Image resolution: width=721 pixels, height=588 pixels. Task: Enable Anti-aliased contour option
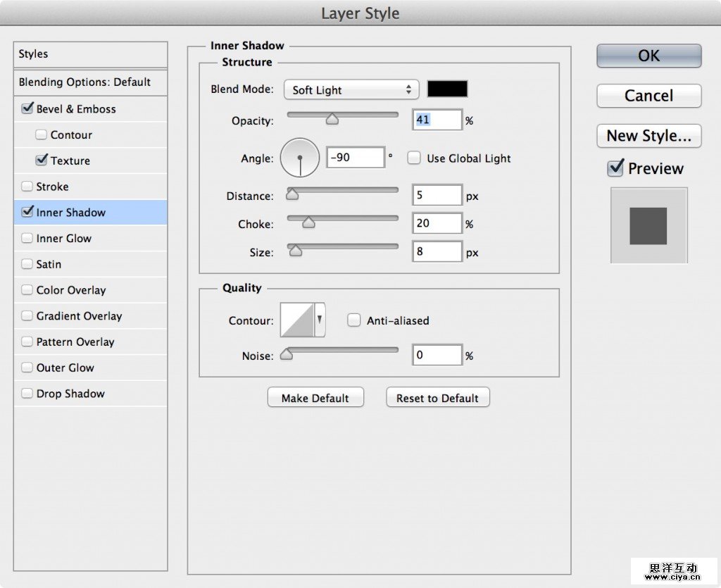pos(354,320)
